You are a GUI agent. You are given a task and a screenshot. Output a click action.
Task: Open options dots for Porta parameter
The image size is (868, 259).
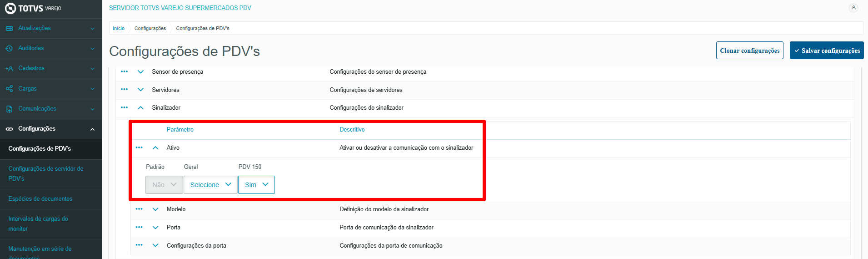(x=139, y=227)
